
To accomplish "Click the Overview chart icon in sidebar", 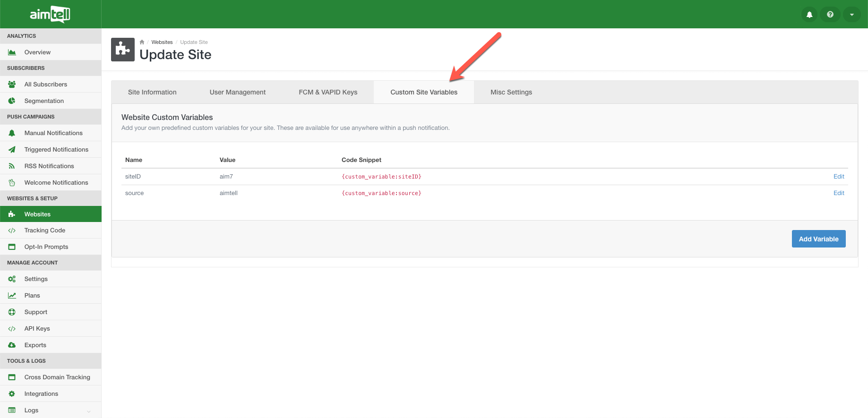I will (12, 52).
